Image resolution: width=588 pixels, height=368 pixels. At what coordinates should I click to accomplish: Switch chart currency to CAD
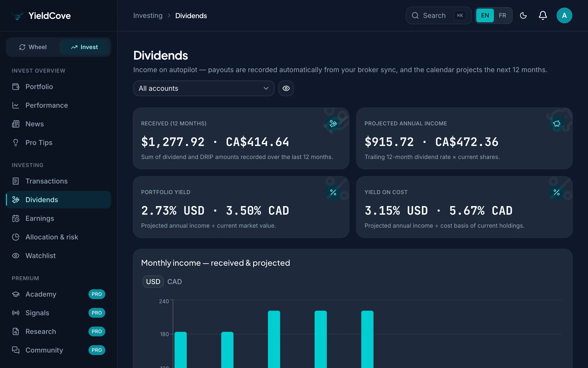174,282
